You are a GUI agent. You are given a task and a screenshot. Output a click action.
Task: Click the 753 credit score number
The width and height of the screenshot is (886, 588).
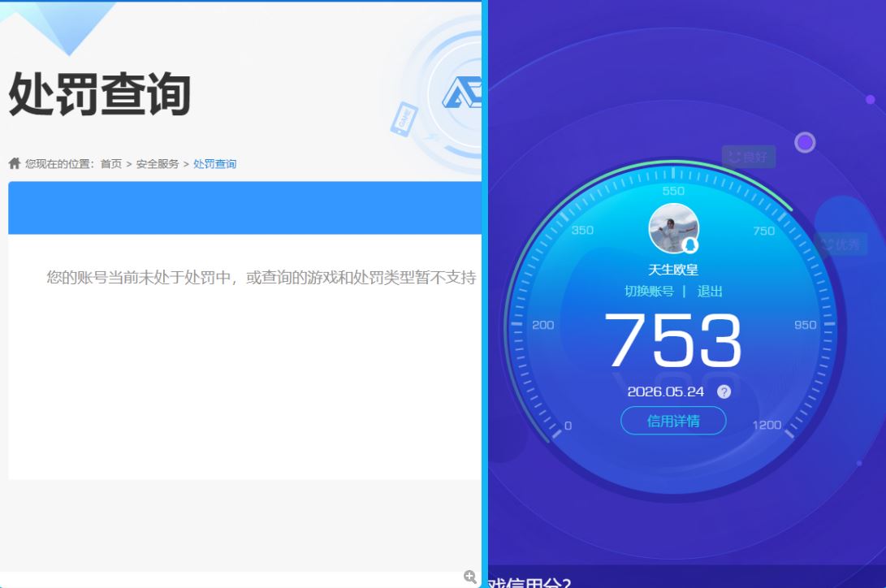(672, 340)
